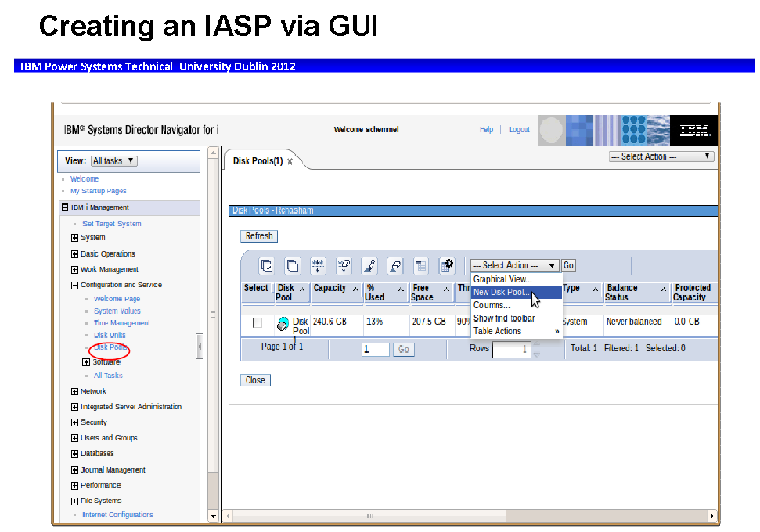Expand the Databases tree node

74,454
